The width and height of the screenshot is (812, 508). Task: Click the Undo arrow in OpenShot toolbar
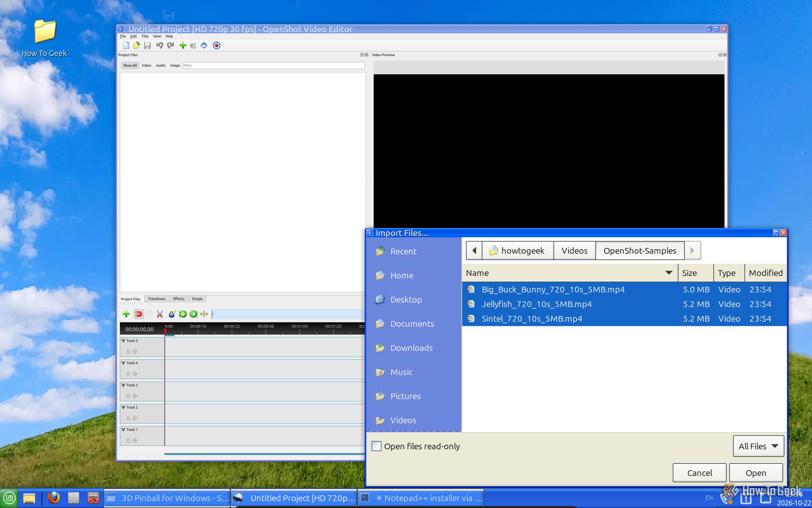(160, 45)
